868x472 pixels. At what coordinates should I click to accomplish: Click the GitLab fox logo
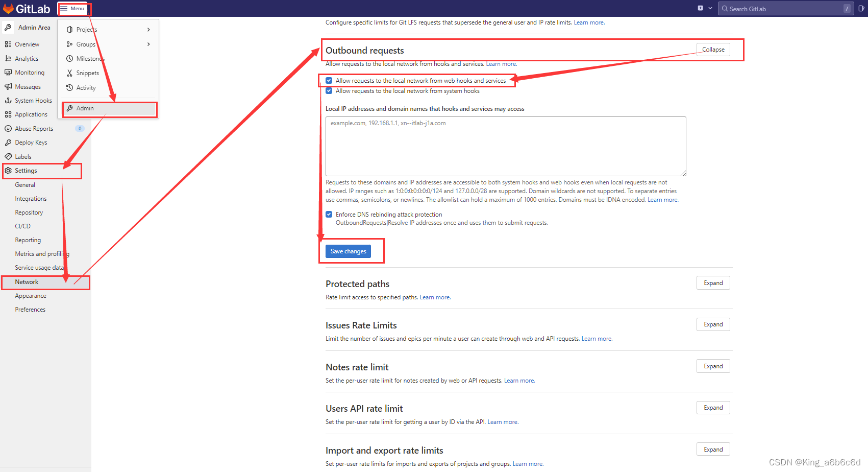tap(8, 9)
